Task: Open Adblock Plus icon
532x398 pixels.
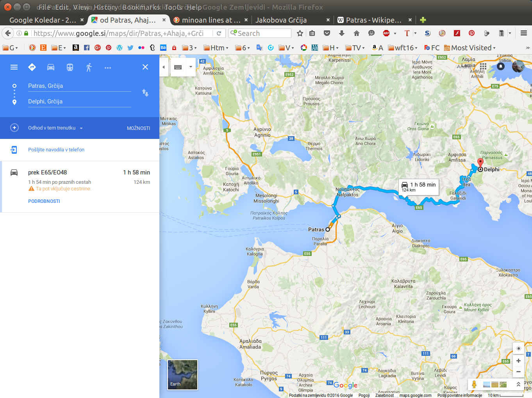Action: coord(386,33)
